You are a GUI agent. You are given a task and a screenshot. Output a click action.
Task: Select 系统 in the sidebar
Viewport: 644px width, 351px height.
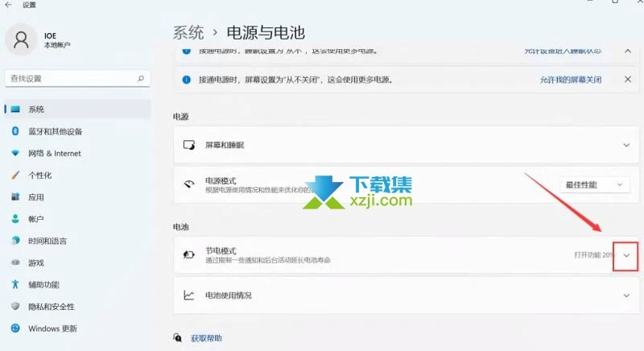coord(77,109)
